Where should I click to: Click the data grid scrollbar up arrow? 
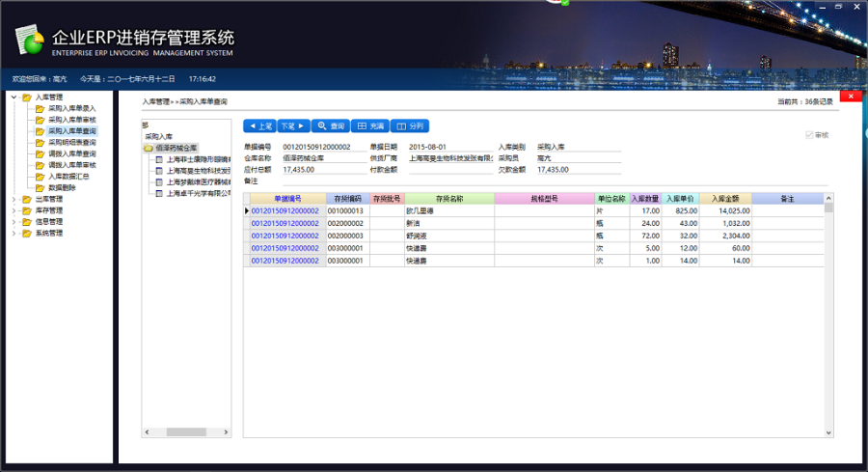(x=828, y=198)
